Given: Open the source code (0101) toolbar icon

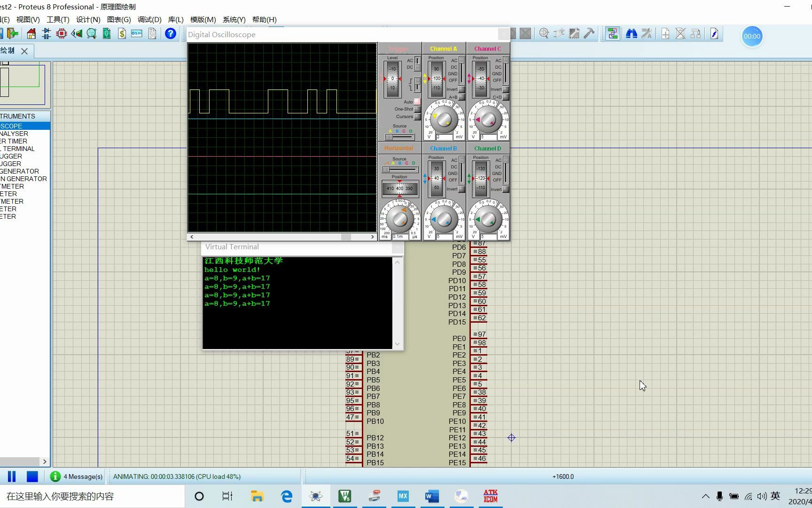Looking at the screenshot, I should pos(136,33).
